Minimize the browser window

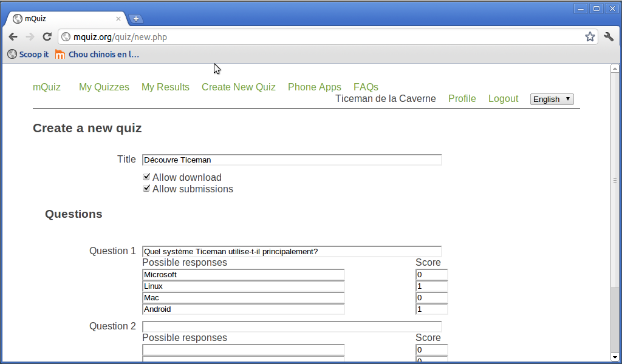(581, 8)
